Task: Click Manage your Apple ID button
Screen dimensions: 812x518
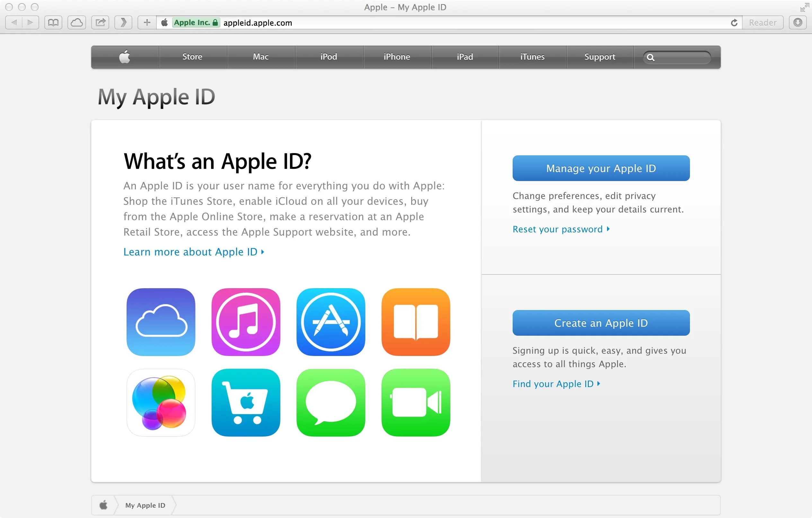Action: point(601,168)
